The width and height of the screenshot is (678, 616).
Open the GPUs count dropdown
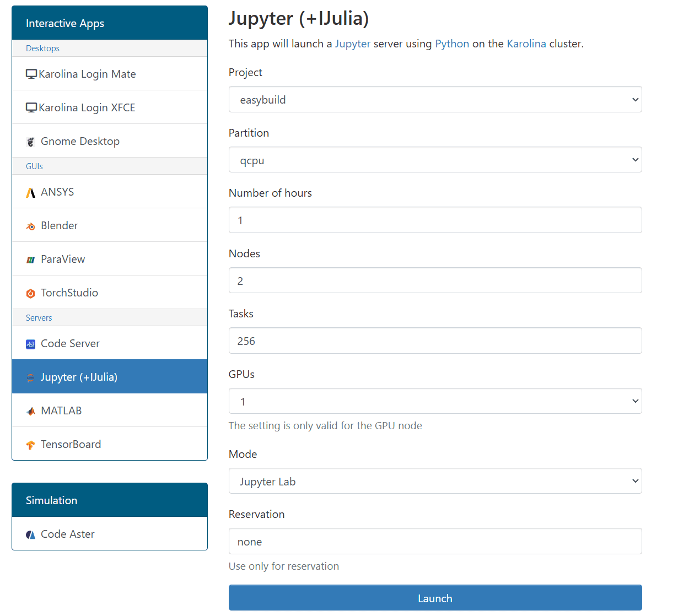click(x=435, y=401)
